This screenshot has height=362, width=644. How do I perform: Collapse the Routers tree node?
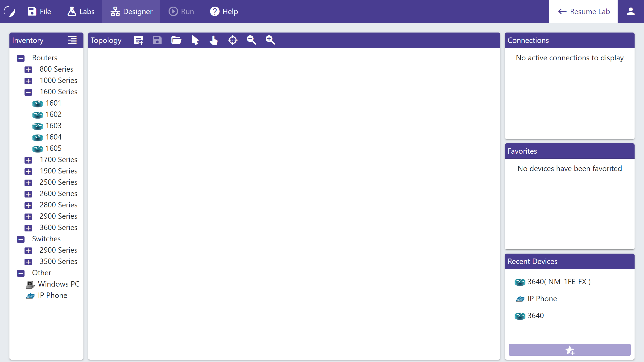21,58
